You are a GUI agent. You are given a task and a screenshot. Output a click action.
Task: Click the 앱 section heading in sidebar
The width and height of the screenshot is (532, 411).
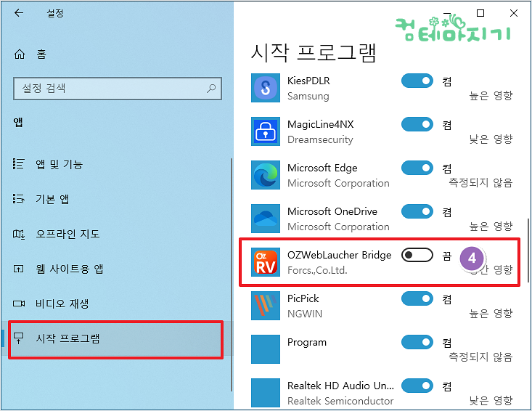pyautogui.click(x=18, y=122)
